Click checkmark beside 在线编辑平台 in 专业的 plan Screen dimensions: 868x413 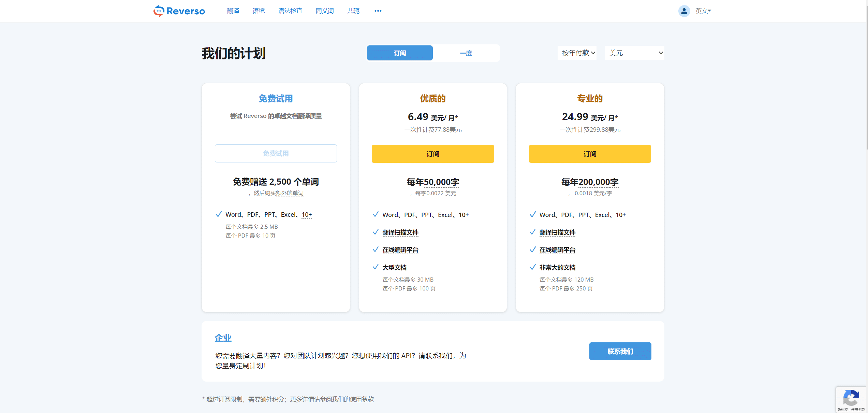pos(532,250)
